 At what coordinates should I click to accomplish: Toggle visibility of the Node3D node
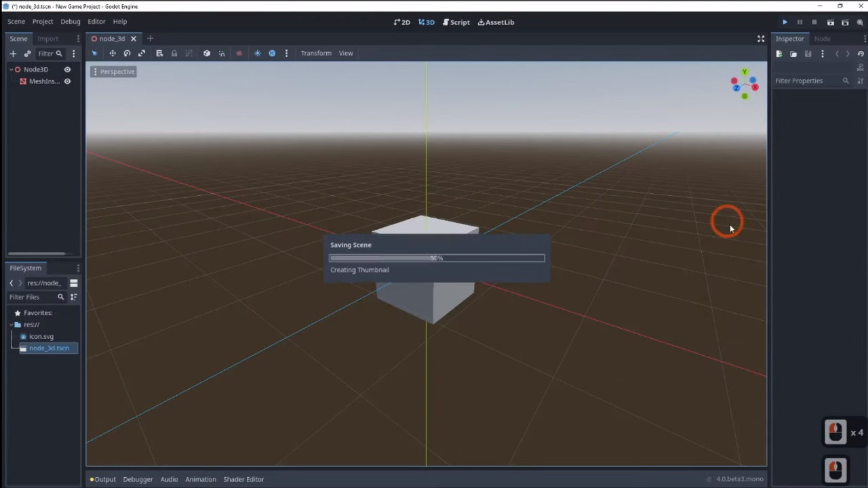point(67,69)
